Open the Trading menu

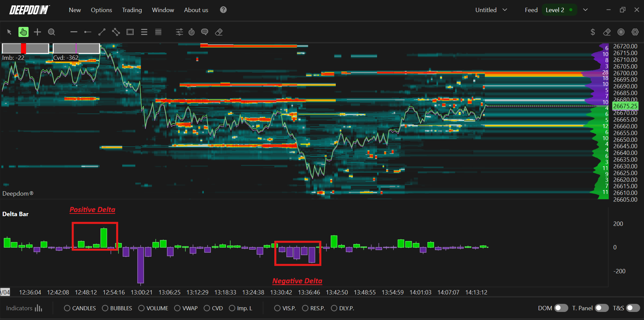pos(132,10)
